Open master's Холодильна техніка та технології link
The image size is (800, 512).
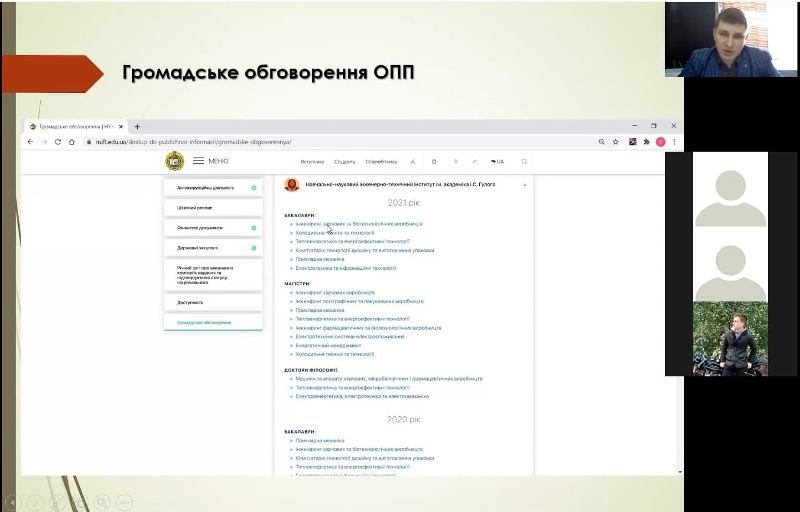tap(335, 354)
